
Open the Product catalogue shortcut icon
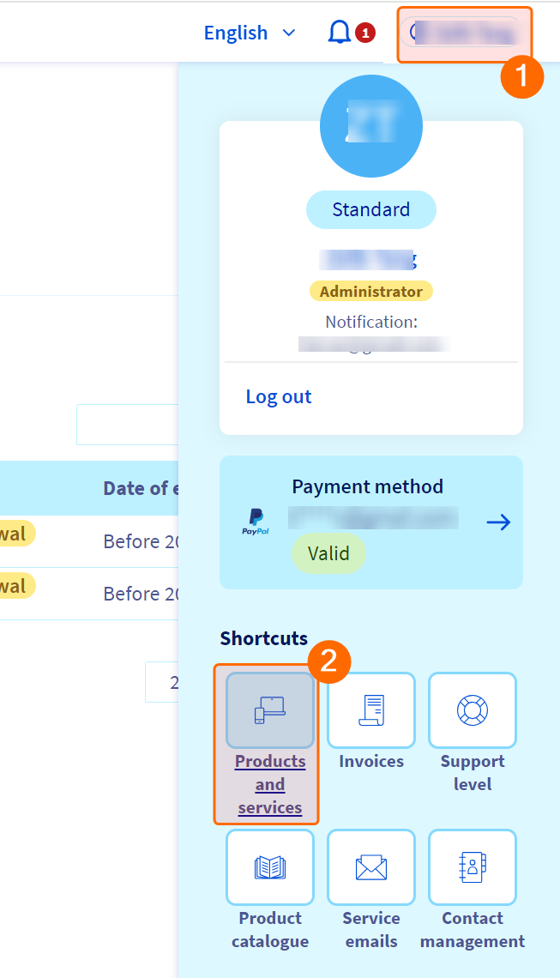[x=270, y=867]
